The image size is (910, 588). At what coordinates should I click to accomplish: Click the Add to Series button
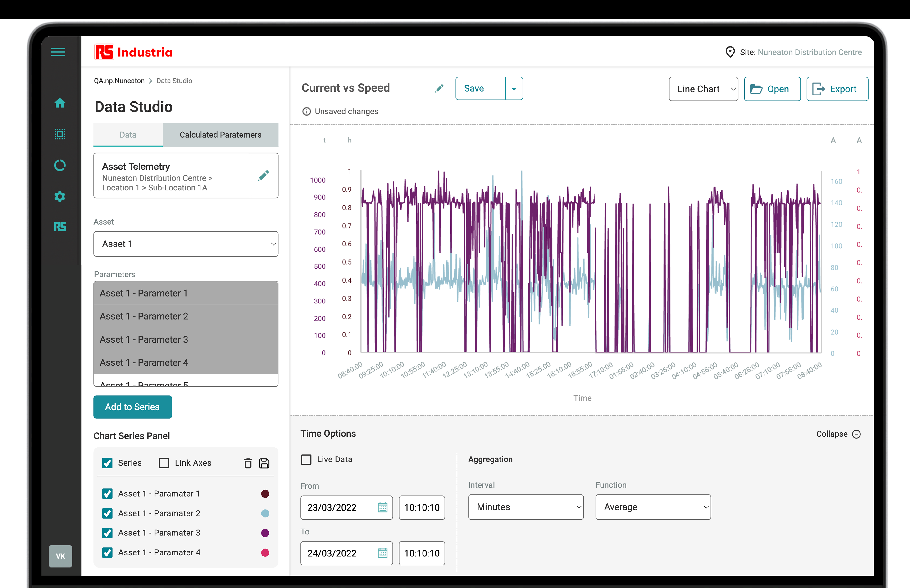pos(132,407)
